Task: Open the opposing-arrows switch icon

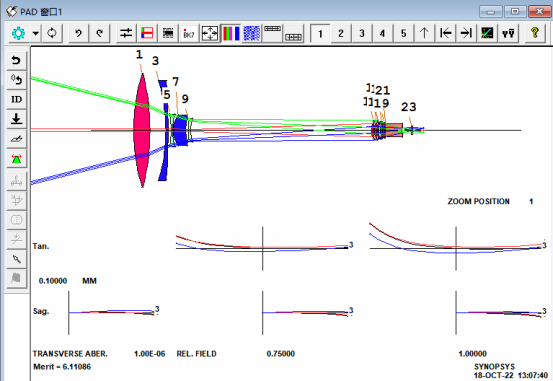Action: click(x=126, y=33)
